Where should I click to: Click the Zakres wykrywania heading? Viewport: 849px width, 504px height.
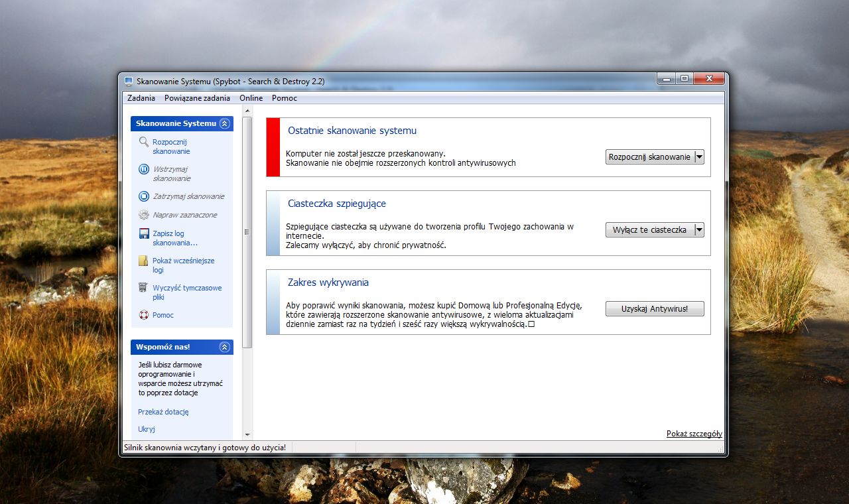coord(328,283)
